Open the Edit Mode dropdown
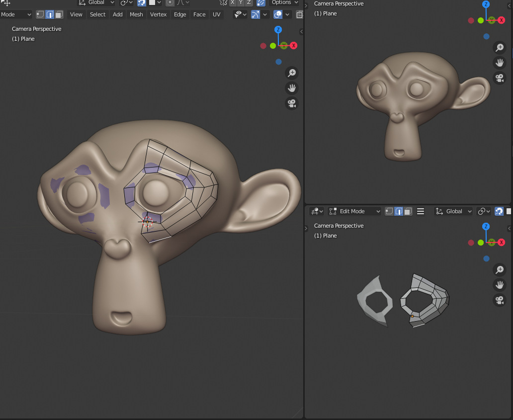The width and height of the screenshot is (513, 420). [354, 211]
